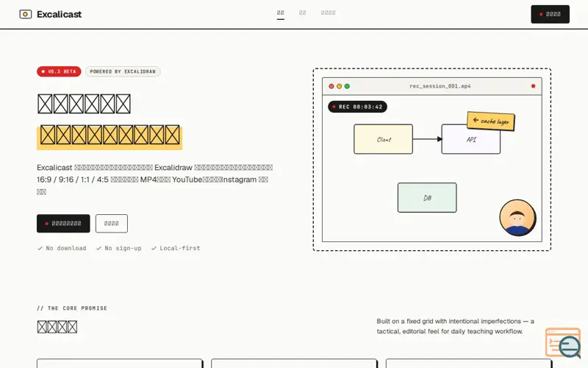
Task: Click the REC 00:03:42 timer pill
Action: click(357, 107)
